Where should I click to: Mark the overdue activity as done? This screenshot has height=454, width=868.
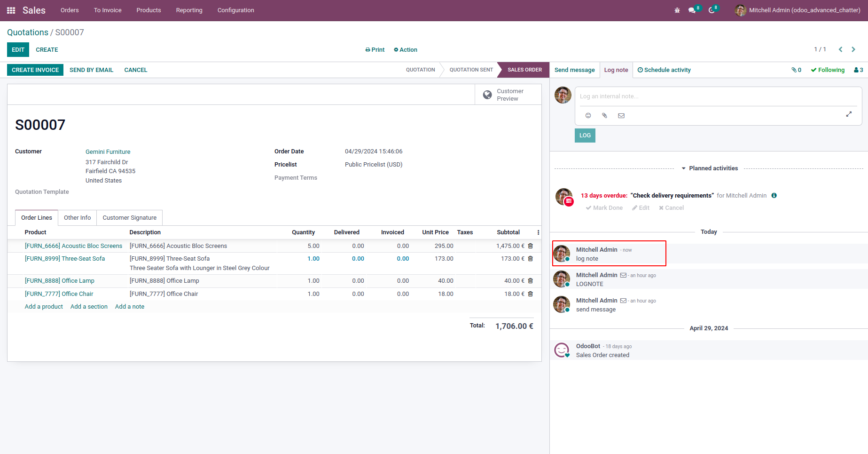pyautogui.click(x=604, y=208)
